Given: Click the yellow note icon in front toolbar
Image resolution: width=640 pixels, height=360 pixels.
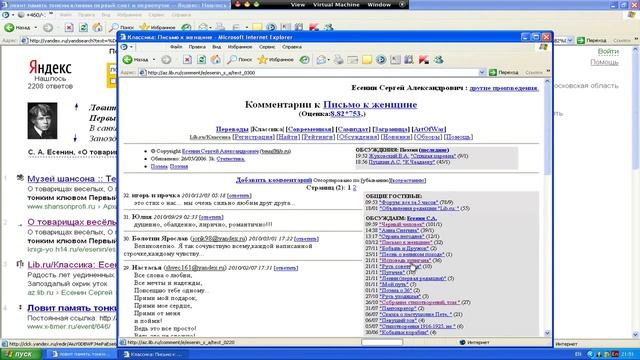Looking at the screenshot, I should (x=367, y=60).
